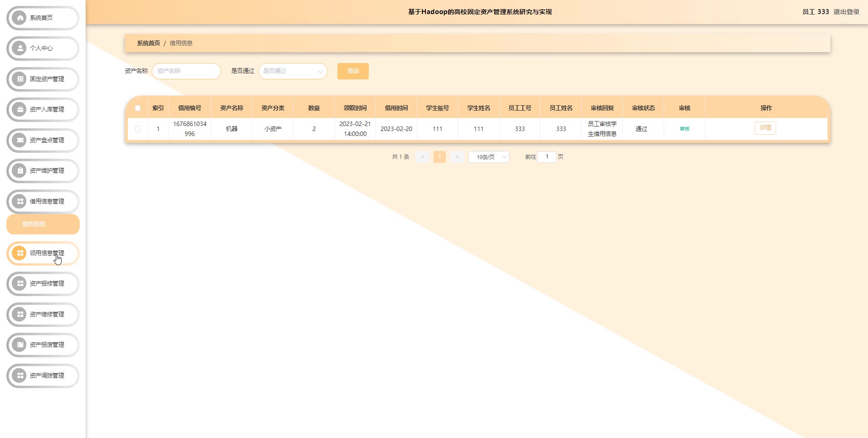Focus the 资产名称 search input
This screenshot has width=868, height=438.
tap(186, 71)
